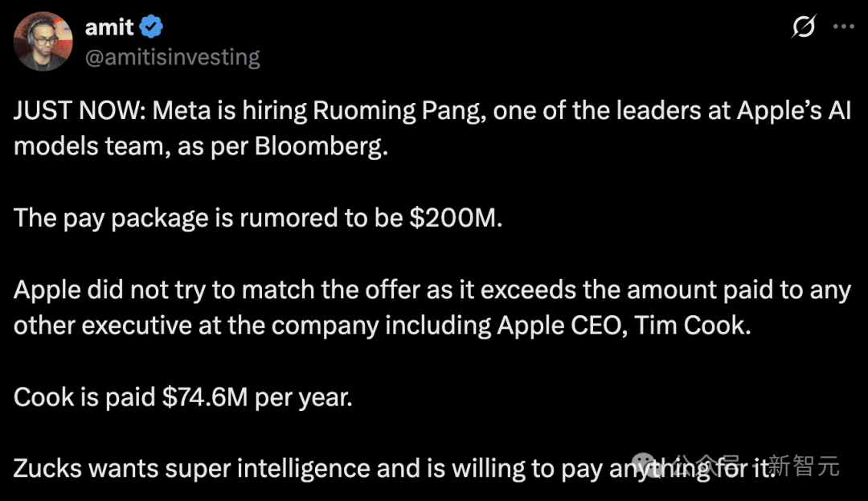Click the word Bloomberg

click(x=321, y=146)
